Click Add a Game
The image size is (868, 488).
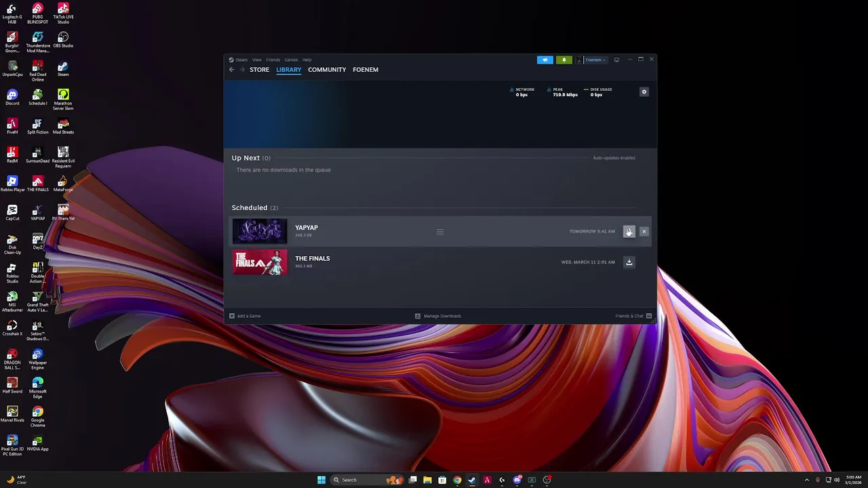pos(245,316)
